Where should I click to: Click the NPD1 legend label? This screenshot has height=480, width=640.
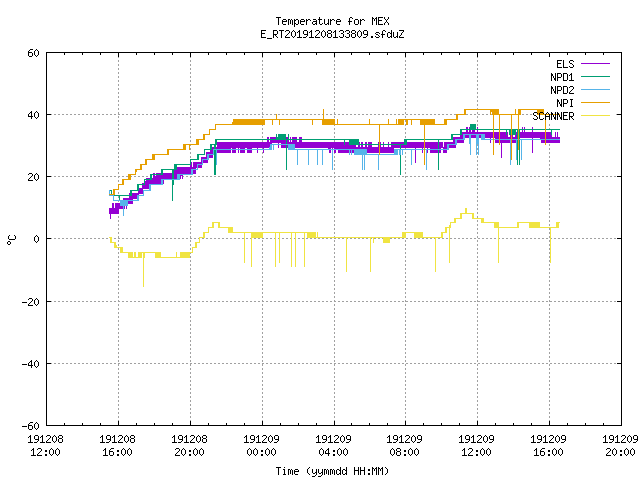click(562, 77)
